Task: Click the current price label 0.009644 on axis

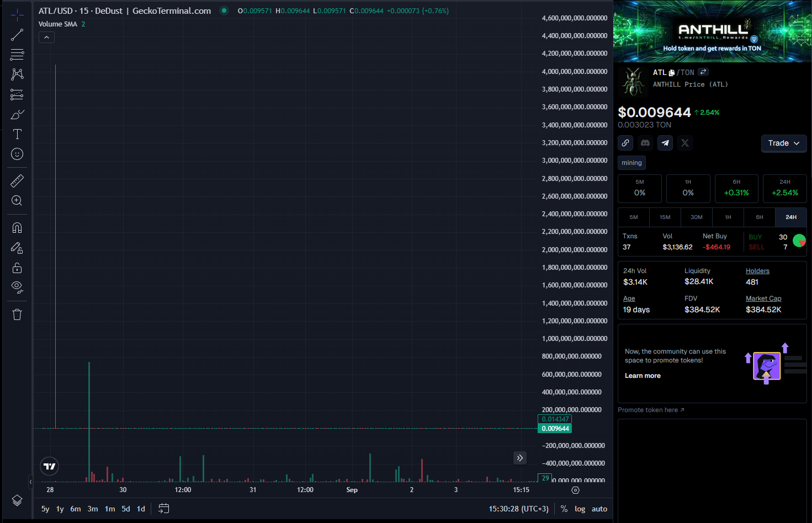Action: [x=555, y=429]
